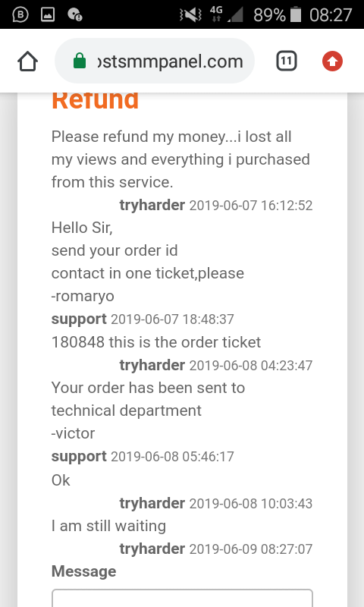364x607 pixels.
Task: Tap the B notification icon in status bar
Action: (x=20, y=14)
